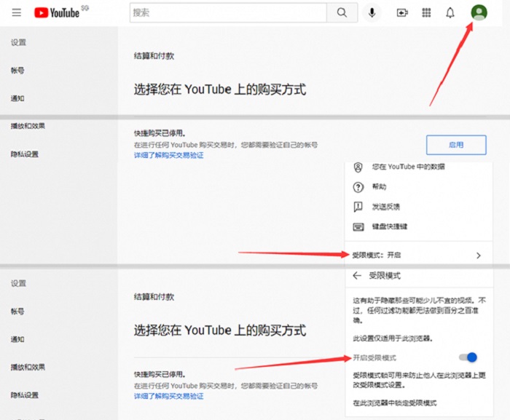
Task: Open lower 详细了解购买交易验证 link
Action: coord(169,396)
